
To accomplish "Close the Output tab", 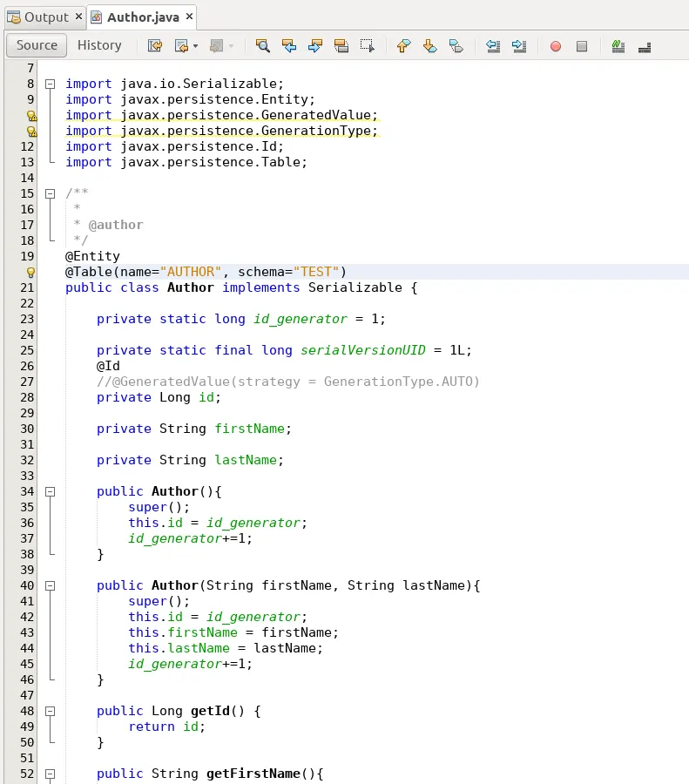I will [x=78, y=17].
